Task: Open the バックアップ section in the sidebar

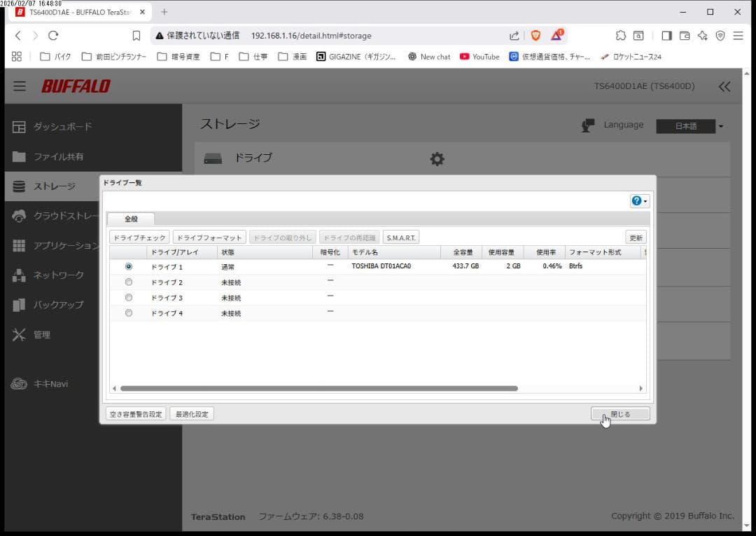Action: [x=57, y=304]
